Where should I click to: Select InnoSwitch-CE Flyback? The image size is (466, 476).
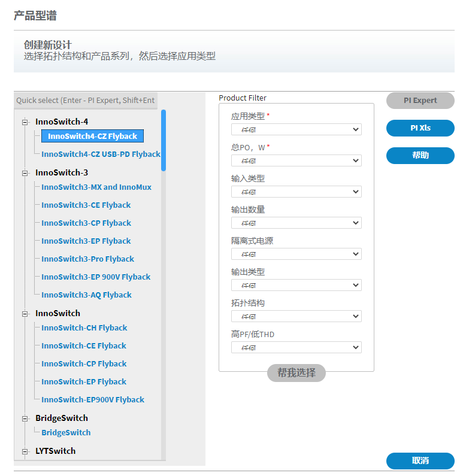tap(84, 345)
